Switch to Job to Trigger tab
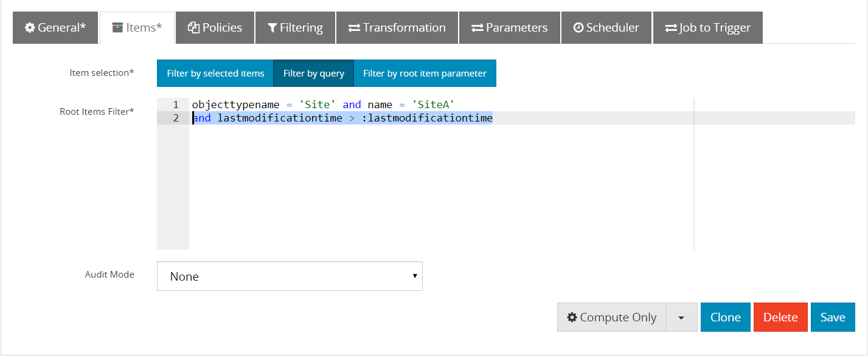Screen dimensions: 868x356 click(x=707, y=28)
